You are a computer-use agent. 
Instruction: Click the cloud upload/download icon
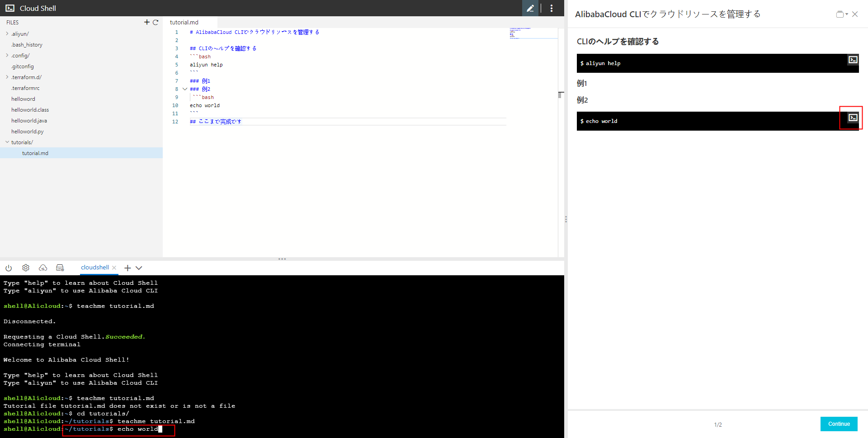coord(43,268)
